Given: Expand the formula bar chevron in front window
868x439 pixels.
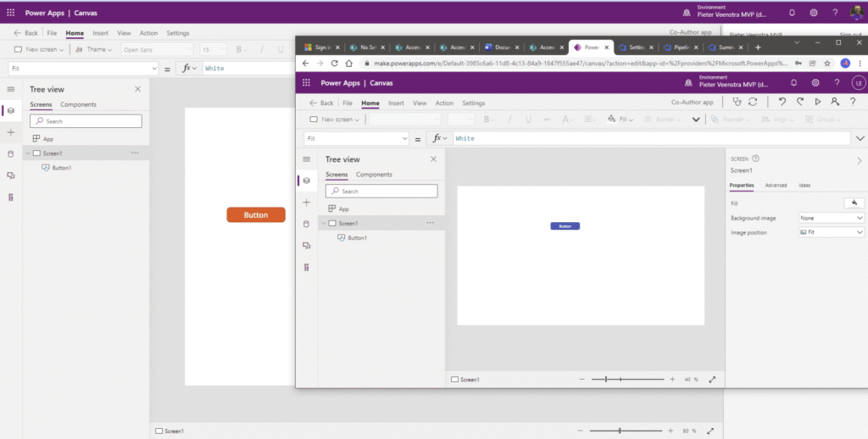Looking at the screenshot, I should pyautogui.click(x=860, y=138).
